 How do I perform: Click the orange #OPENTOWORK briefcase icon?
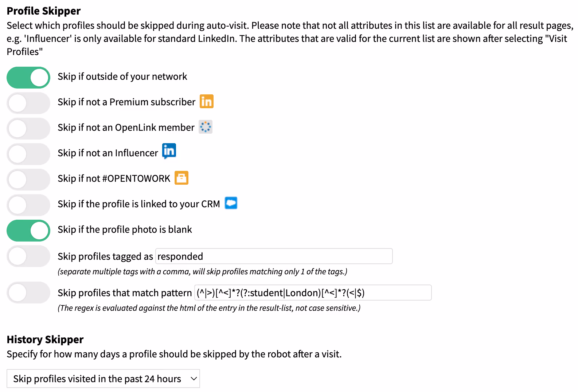[181, 178]
